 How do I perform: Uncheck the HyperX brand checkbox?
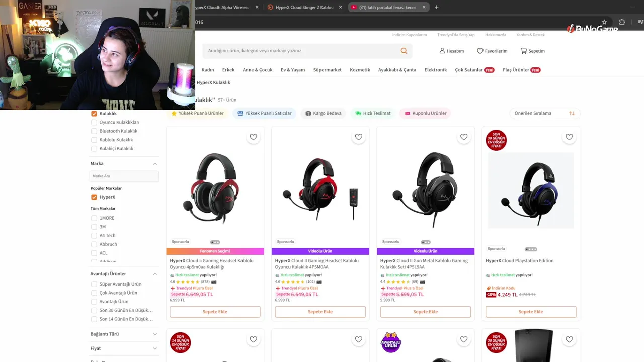[94, 197]
